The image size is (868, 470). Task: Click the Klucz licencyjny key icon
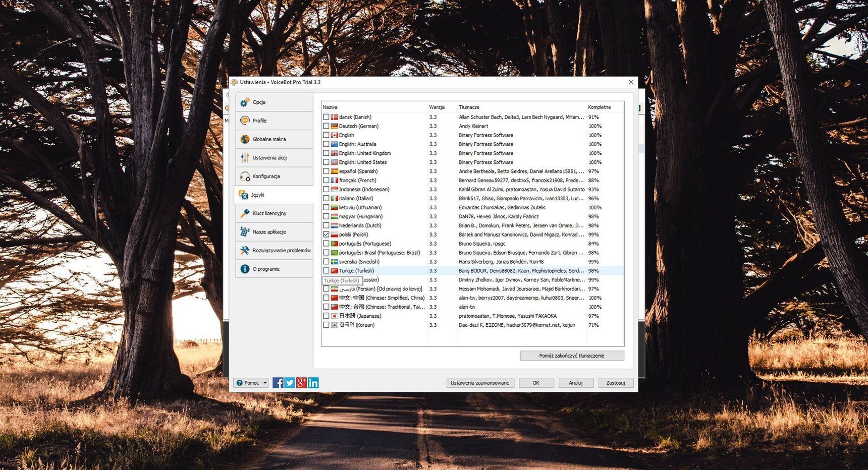245,213
